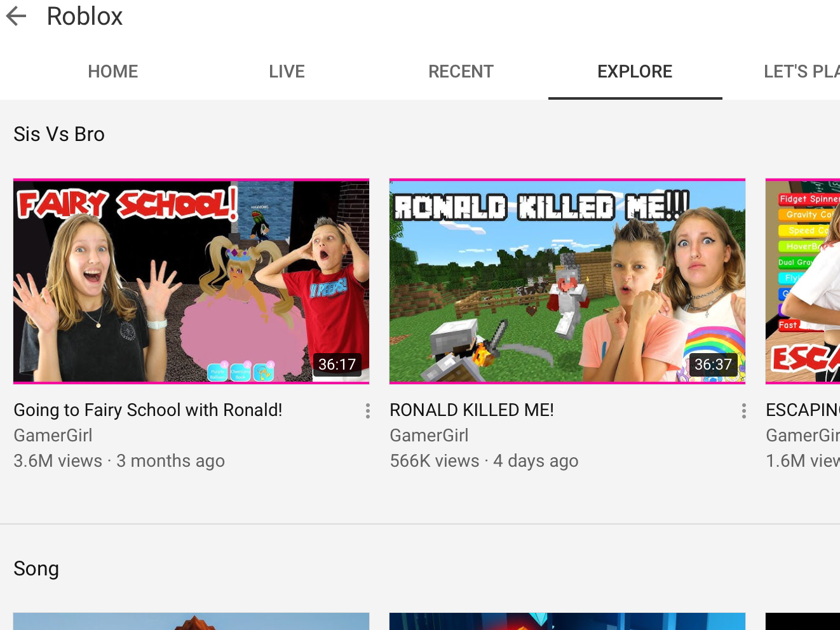Click '566K views · 4 days ago' text
Image resolution: width=840 pixels, height=630 pixels.
pos(484,461)
